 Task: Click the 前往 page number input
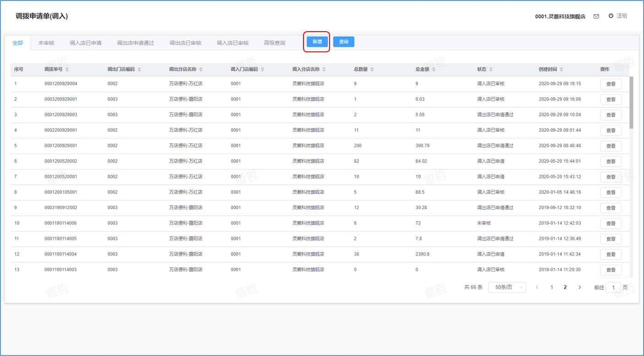tap(613, 287)
